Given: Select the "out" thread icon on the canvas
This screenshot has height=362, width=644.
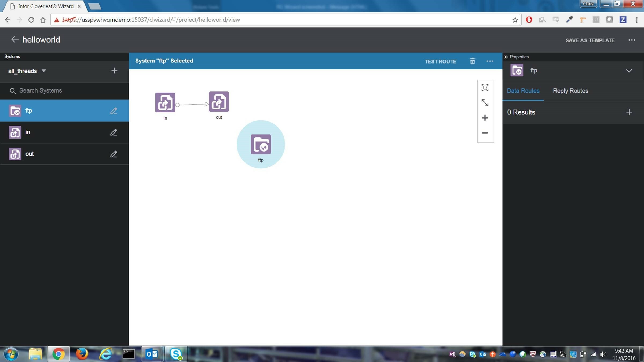Looking at the screenshot, I should point(219,102).
